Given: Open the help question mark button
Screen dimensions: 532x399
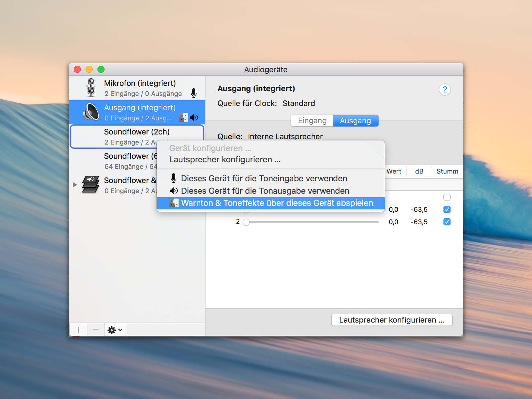Looking at the screenshot, I should pyautogui.click(x=445, y=89).
